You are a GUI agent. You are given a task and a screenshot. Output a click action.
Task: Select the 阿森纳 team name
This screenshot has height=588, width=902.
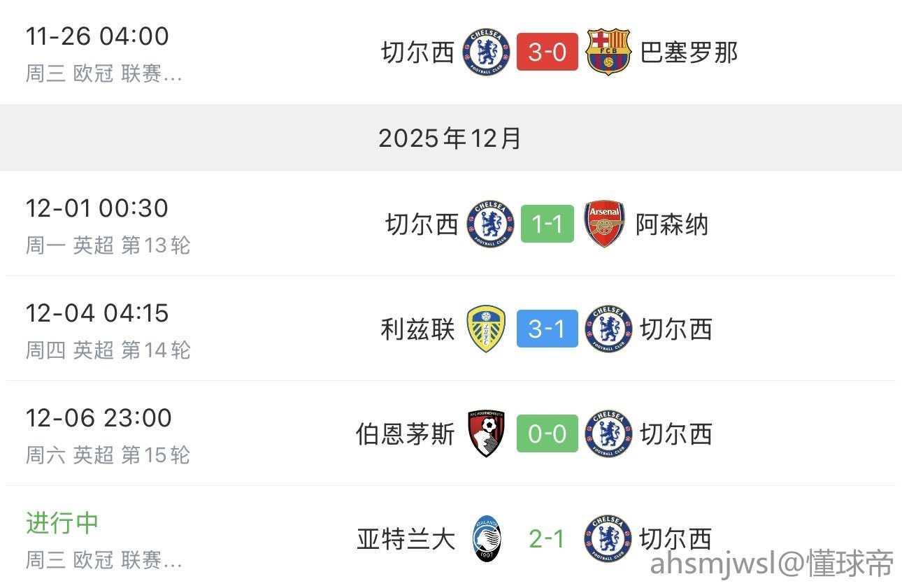pos(672,225)
